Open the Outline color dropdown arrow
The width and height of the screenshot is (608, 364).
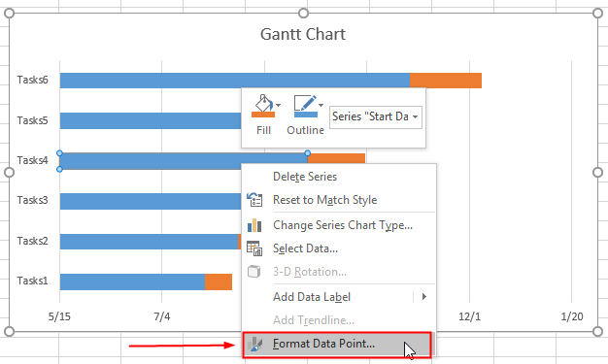(321, 105)
